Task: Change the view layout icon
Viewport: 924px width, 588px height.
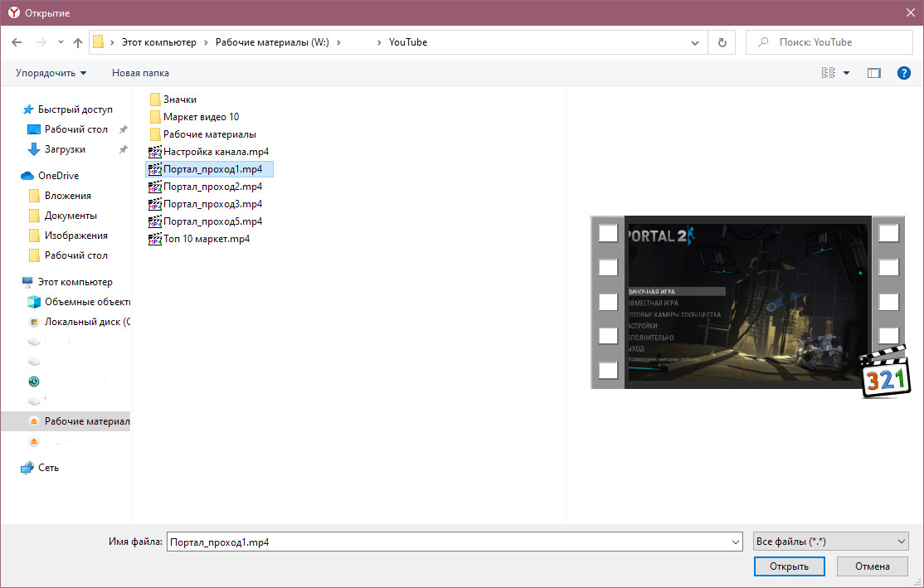Action: (x=828, y=73)
